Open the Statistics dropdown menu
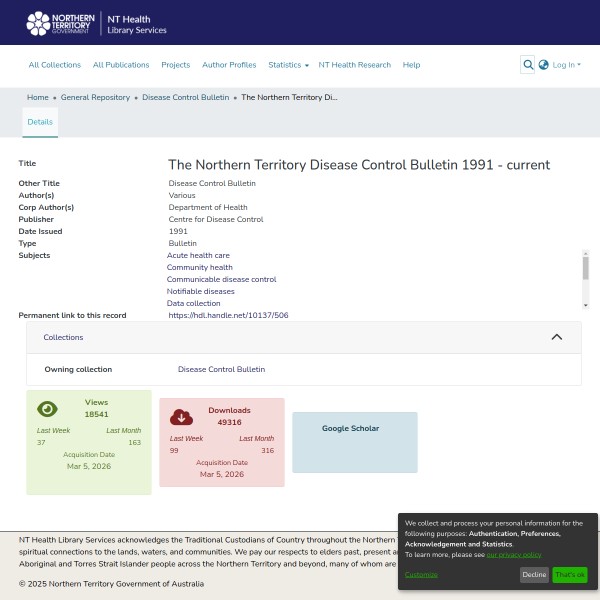 click(x=288, y=65)
